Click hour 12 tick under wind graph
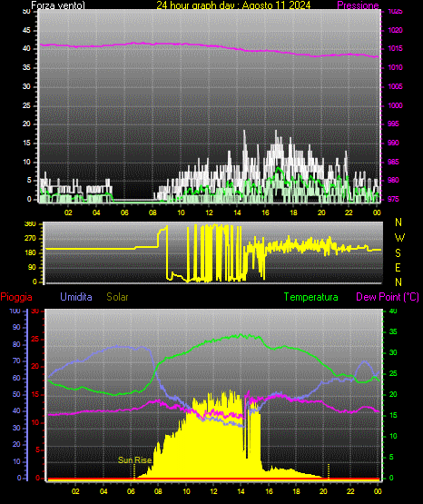423x504 pixels. pos(209,212)
